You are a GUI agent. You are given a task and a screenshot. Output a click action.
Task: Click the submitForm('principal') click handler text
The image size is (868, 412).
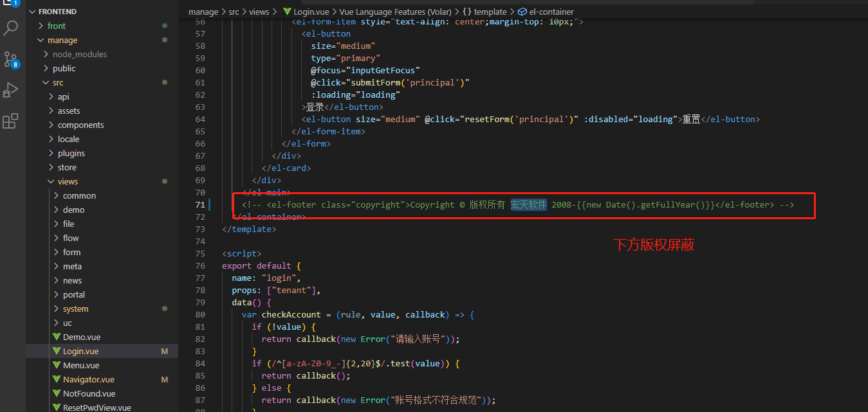coord(408,82)
